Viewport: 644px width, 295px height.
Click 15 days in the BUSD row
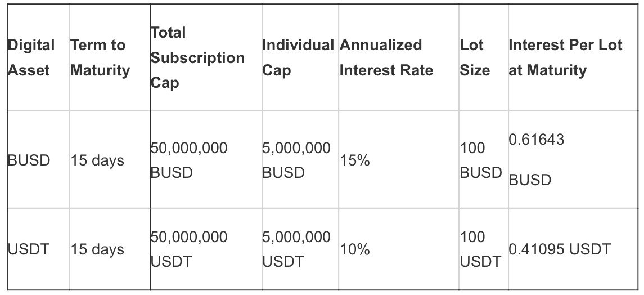pyautogui.click(x=97, y=160)
